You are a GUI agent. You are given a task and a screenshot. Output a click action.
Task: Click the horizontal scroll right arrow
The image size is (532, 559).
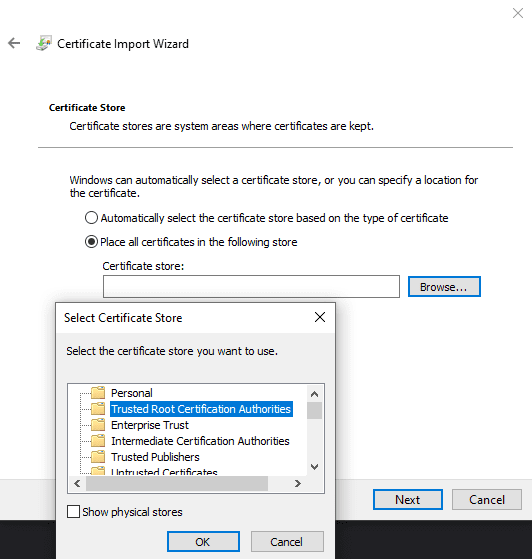(x=298, y=483)
